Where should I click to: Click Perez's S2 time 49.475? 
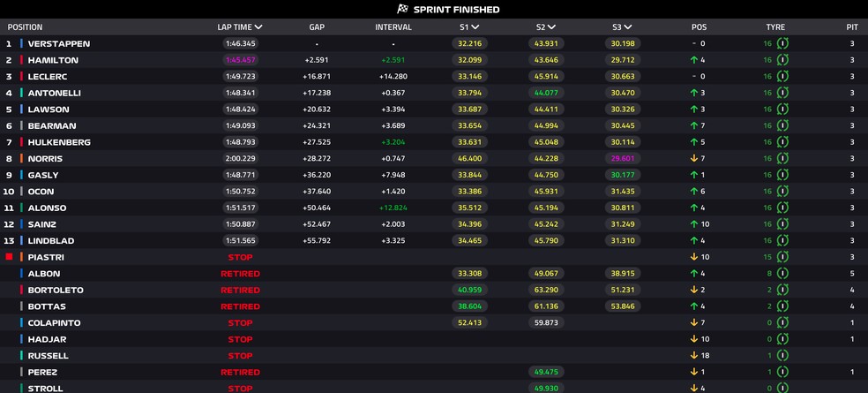click(546, 372)
